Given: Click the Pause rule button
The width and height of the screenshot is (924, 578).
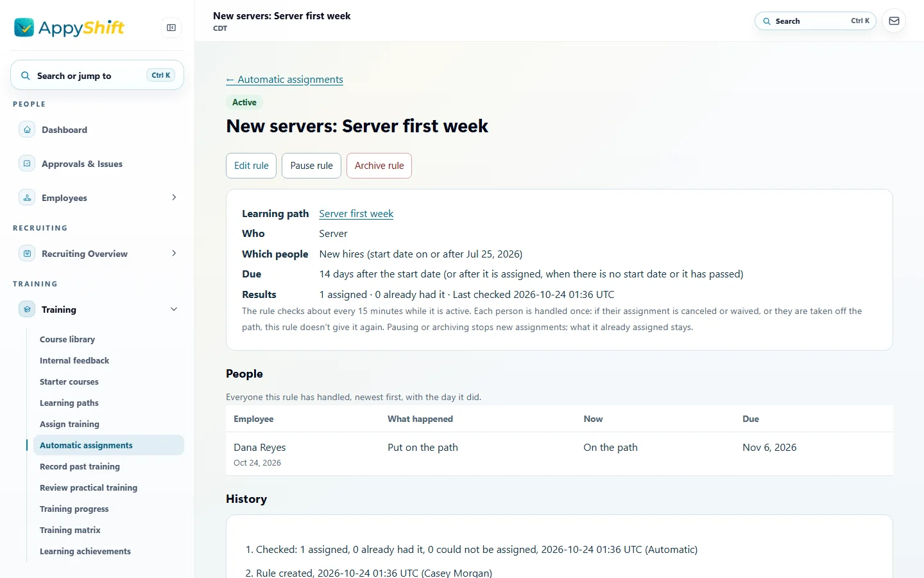Looking at the screenshot, I should click(x=311, y=166).
